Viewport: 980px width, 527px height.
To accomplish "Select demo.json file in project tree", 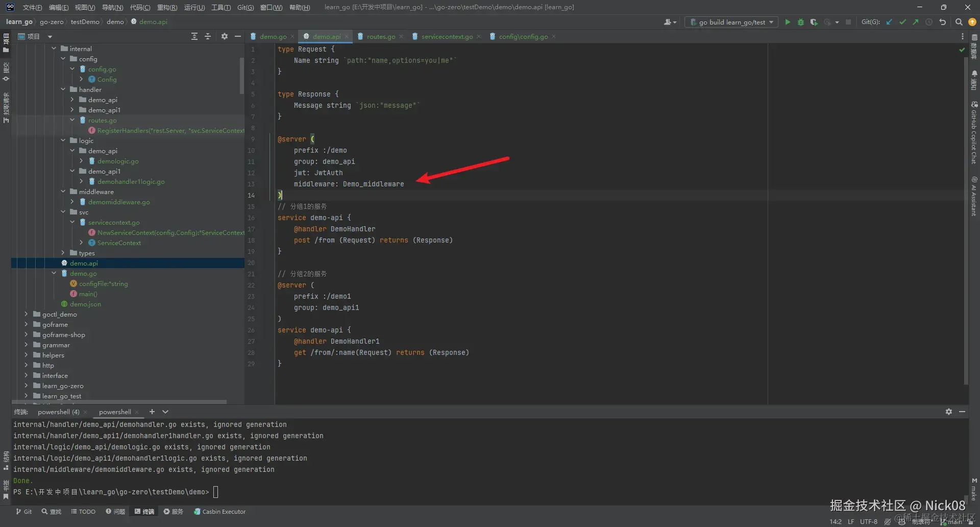I will [85, 304].
